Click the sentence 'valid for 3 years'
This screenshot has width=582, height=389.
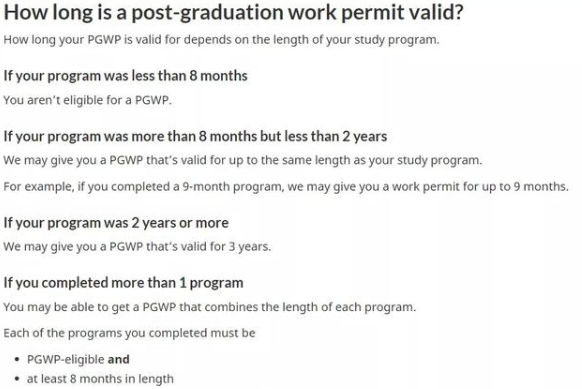coord(137,247)
